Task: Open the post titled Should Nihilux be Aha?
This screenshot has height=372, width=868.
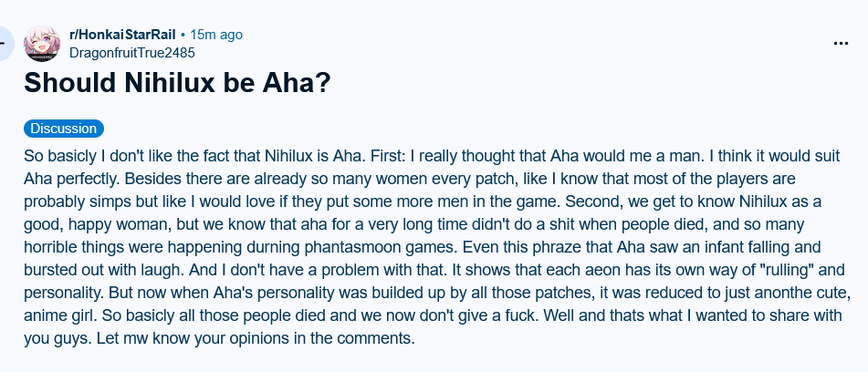Action: (177, 83)
